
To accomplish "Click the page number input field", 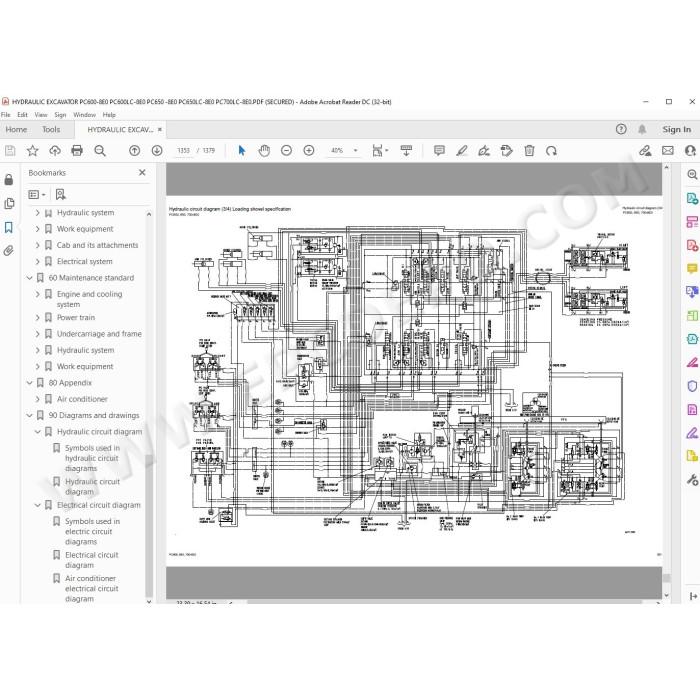I will [183, 151].
